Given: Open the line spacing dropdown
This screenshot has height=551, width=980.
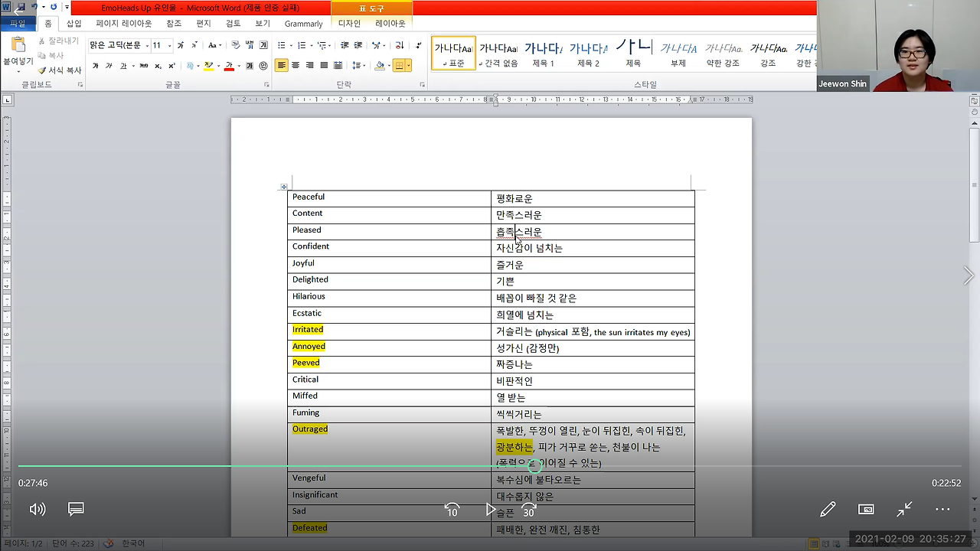Looking at the screenshot, I should point(358,66).
